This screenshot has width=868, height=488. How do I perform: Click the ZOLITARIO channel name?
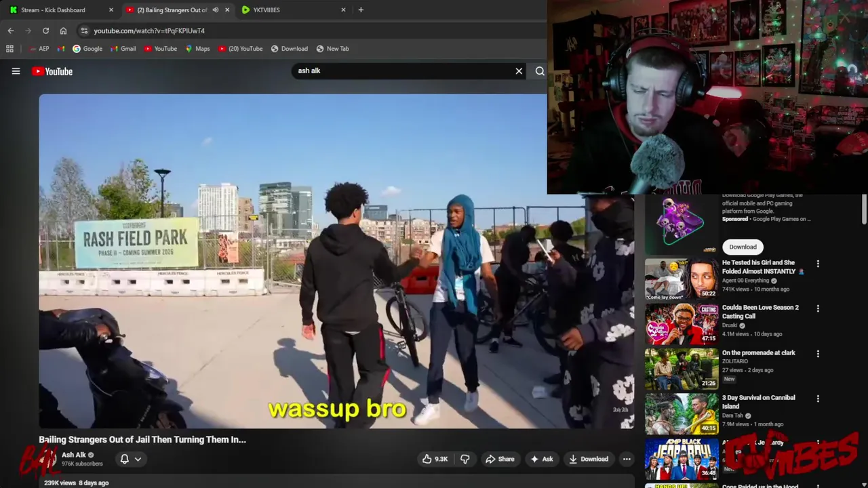[734, 361]
